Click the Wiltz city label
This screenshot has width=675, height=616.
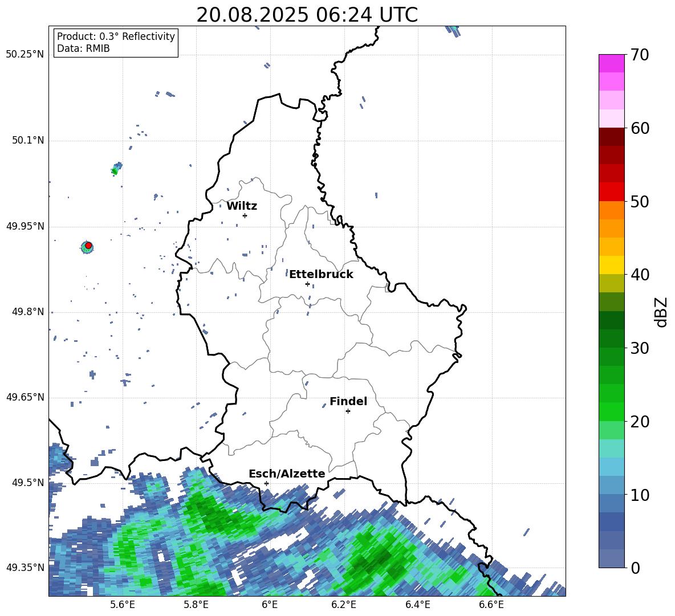242,206
